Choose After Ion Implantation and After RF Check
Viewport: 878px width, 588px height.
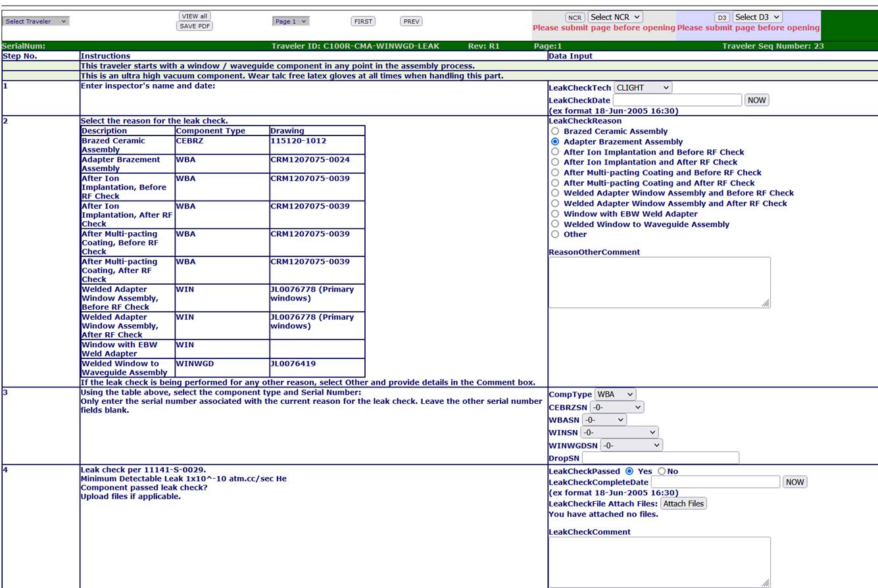(x=556, y=162)
